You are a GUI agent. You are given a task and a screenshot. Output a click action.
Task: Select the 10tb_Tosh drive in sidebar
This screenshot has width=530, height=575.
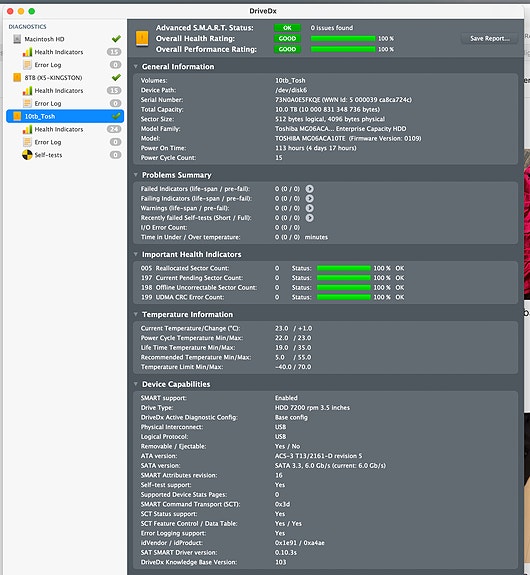(x=65, y=116)
